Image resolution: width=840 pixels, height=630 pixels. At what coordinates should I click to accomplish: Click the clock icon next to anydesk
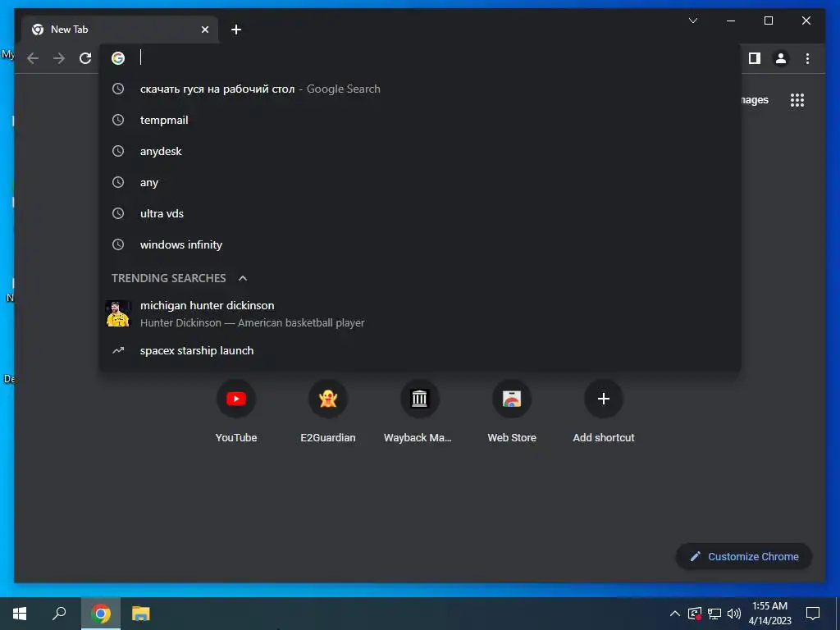click(118, 151)
